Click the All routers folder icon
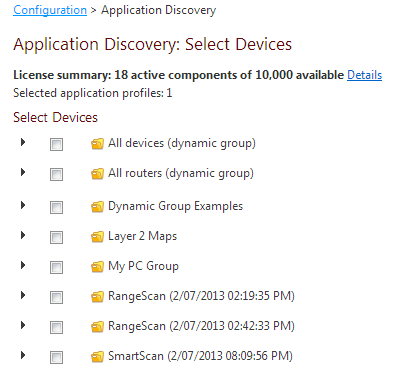Image resolution: width=394 pixels, height=384 pixels. tap(97, 174)
